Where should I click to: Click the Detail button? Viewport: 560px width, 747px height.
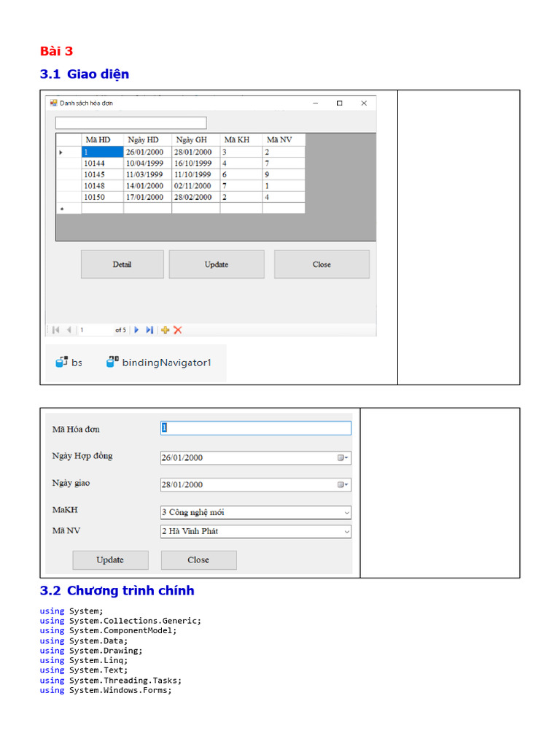(122, 264)
